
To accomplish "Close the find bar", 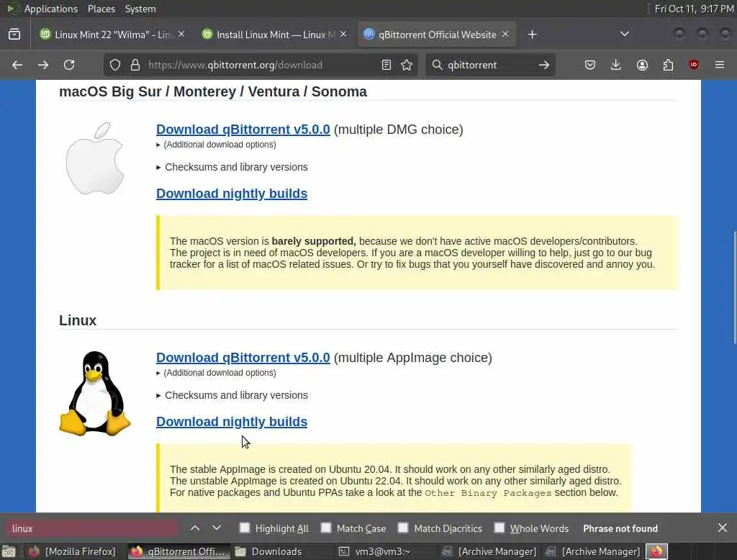I will point(723,528).
